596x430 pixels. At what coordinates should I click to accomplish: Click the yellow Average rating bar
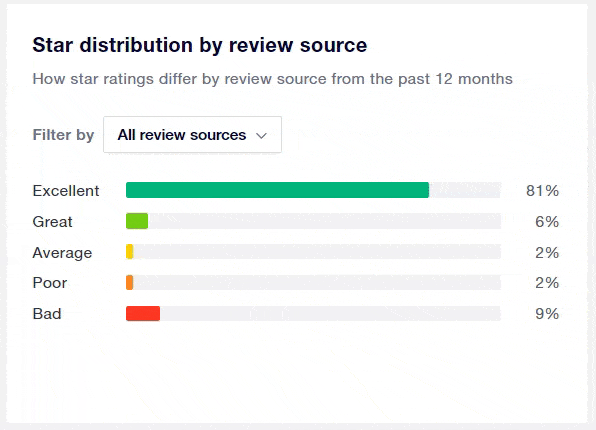pyautogui.click(x=130, y=252)
